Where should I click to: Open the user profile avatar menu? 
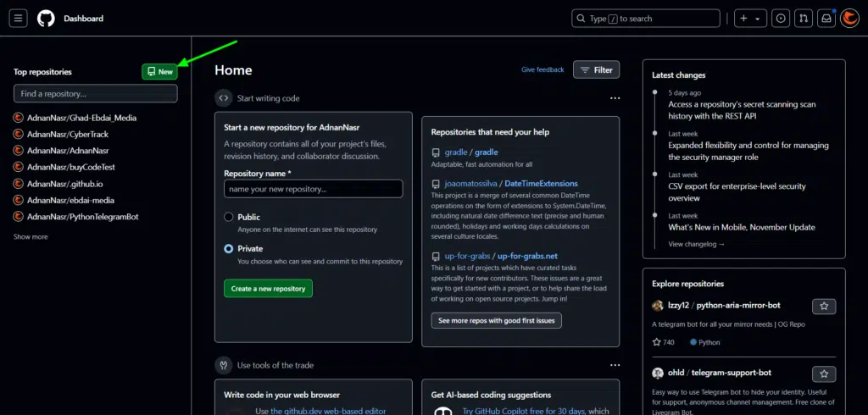click(x=849, y=19)
